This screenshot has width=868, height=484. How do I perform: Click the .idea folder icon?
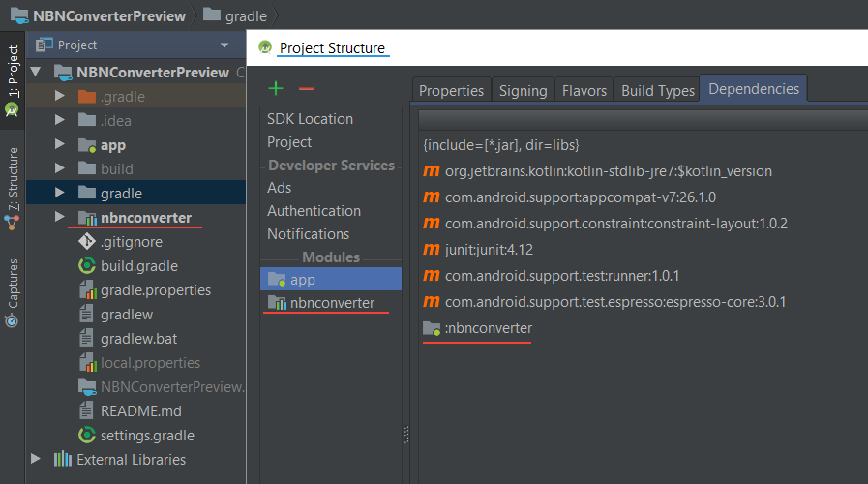coord(87,120)
